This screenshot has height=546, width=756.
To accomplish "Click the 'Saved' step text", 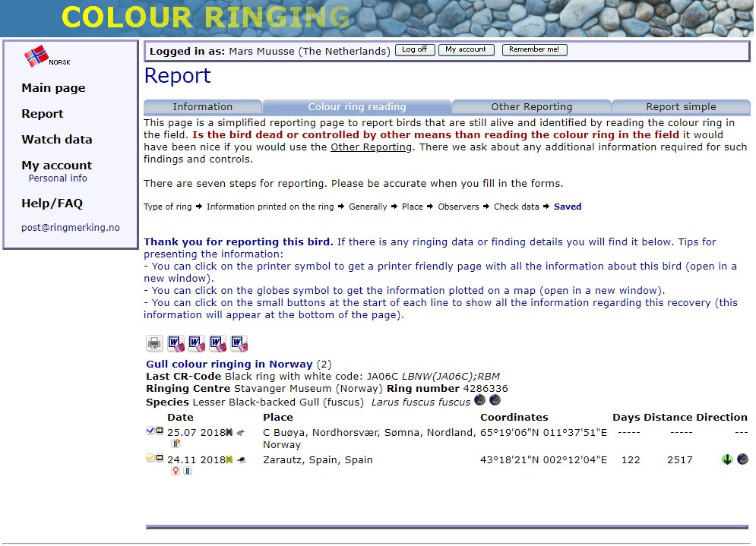I will click(568, 207).
